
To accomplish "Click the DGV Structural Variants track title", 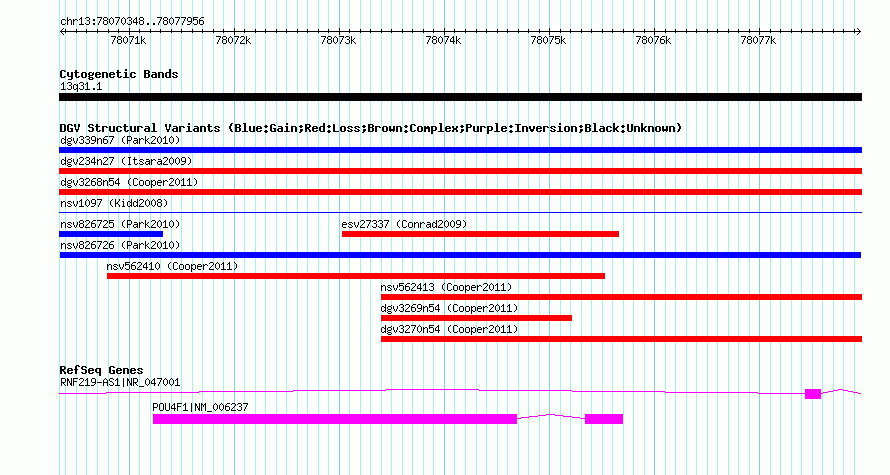I will [371, 128].
